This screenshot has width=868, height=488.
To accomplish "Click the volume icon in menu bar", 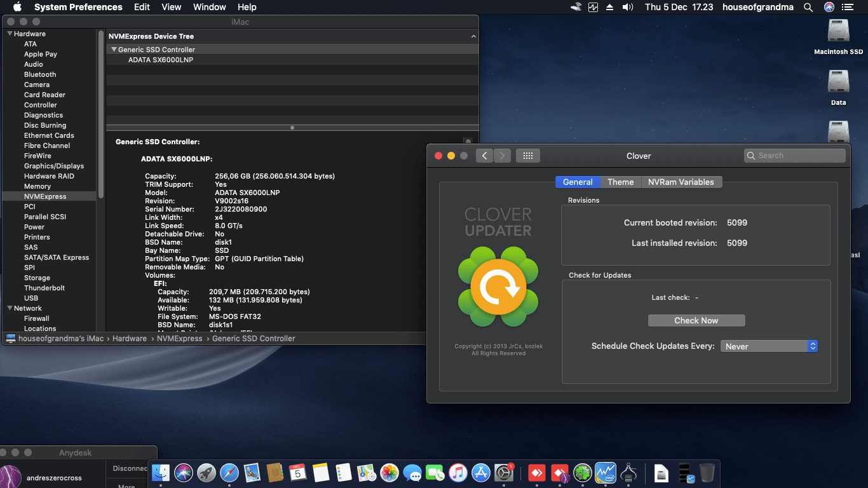I will [628, 7].
